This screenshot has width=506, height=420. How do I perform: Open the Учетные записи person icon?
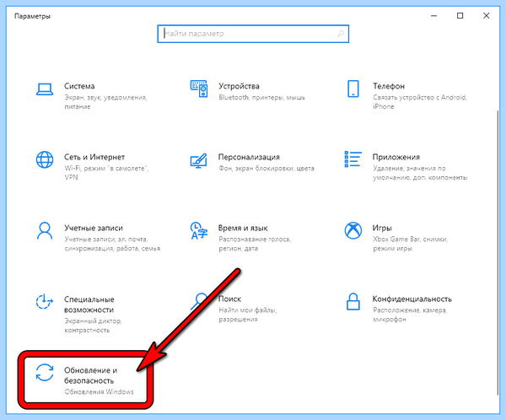pyautogui.click(x=45, y=230)
